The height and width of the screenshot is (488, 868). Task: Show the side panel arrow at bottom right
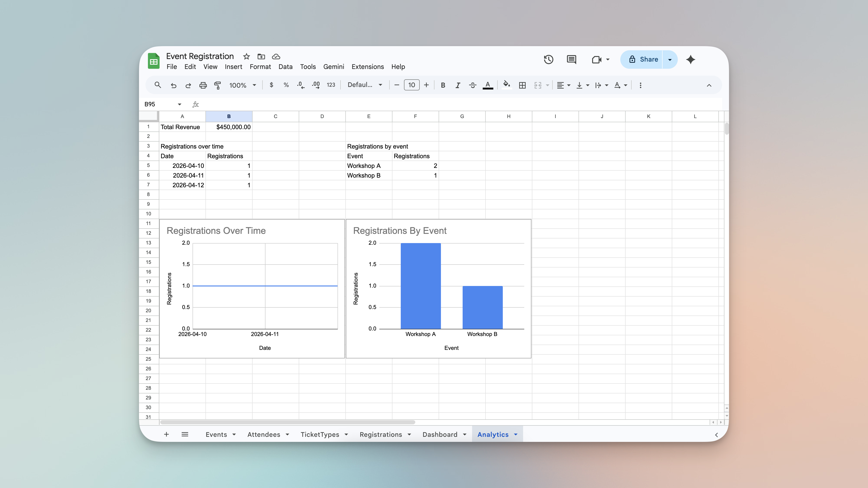pos(716,435)
